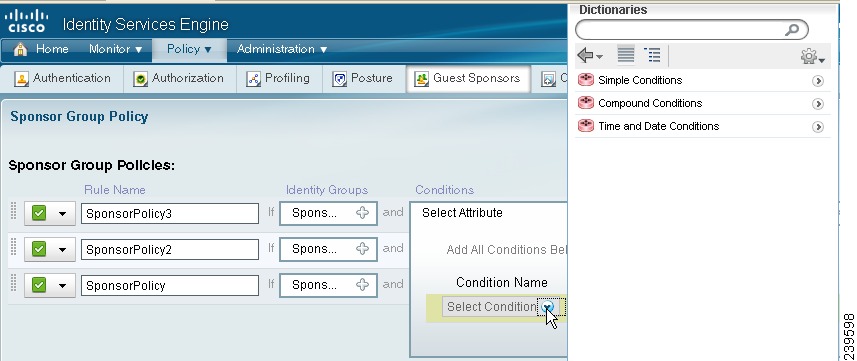Select the Compound Conditions entry
The height and width of the screenshot is (361, 857).
pos(703,103)
